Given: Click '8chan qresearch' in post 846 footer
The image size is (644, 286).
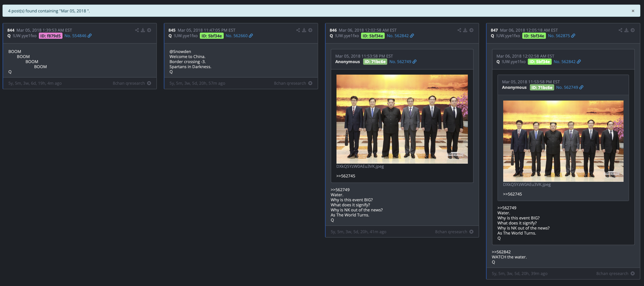Looking at the screenshot, I should 451,232.
